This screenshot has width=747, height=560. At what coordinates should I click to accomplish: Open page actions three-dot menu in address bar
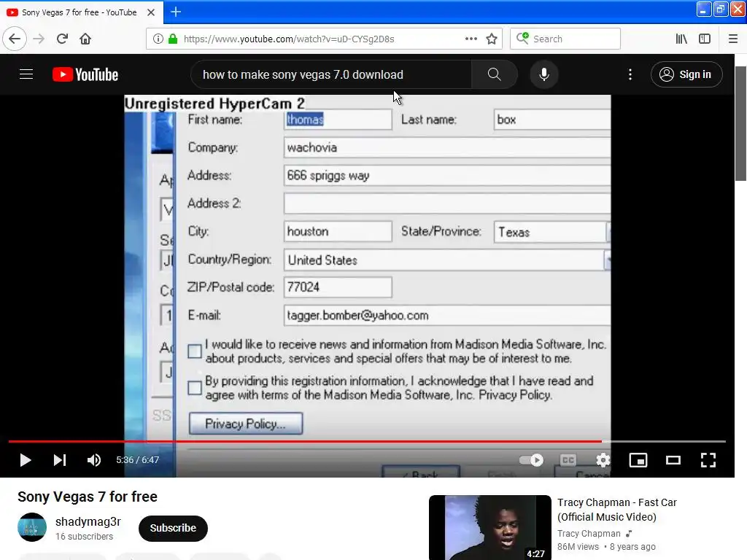point(471,39)
